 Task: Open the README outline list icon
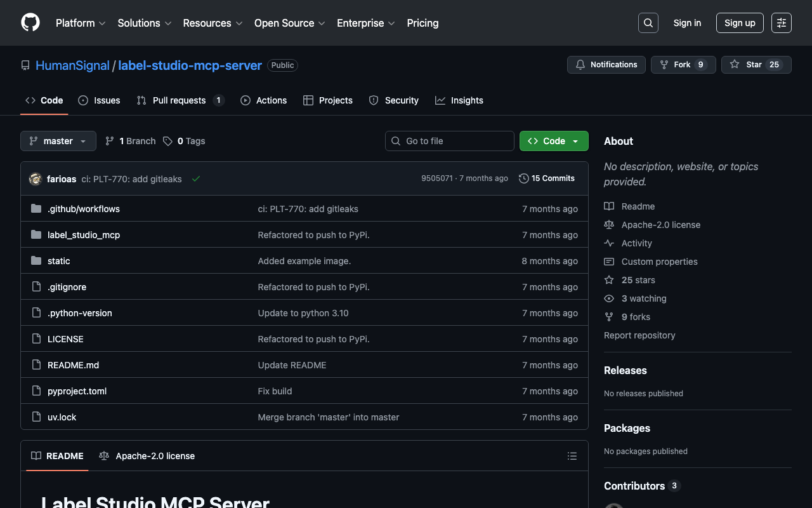click(572, 456)
